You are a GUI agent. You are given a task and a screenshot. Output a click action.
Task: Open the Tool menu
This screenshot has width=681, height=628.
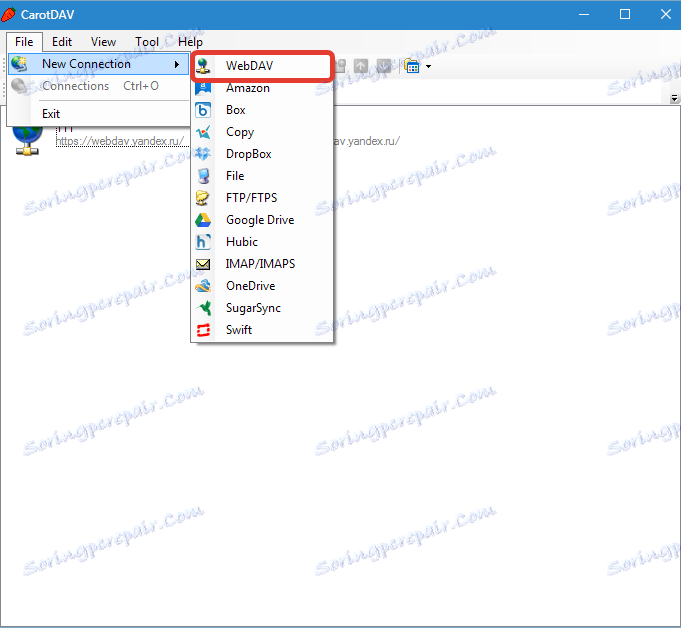tap(147, 42)
